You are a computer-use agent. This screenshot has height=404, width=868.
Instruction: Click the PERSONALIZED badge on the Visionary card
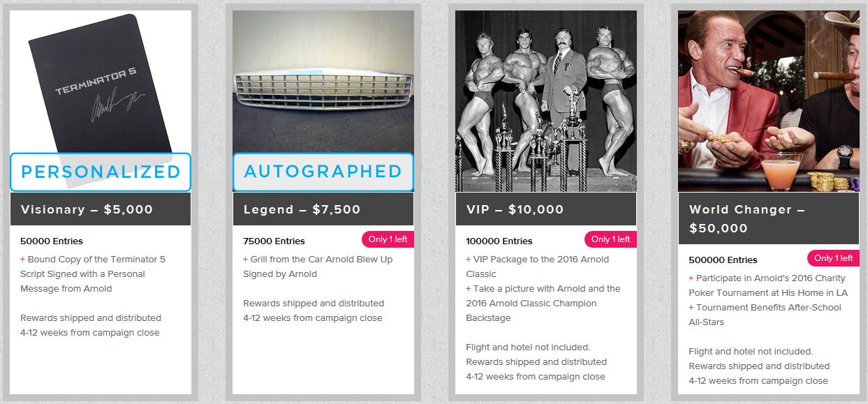[x=101, y=172]
